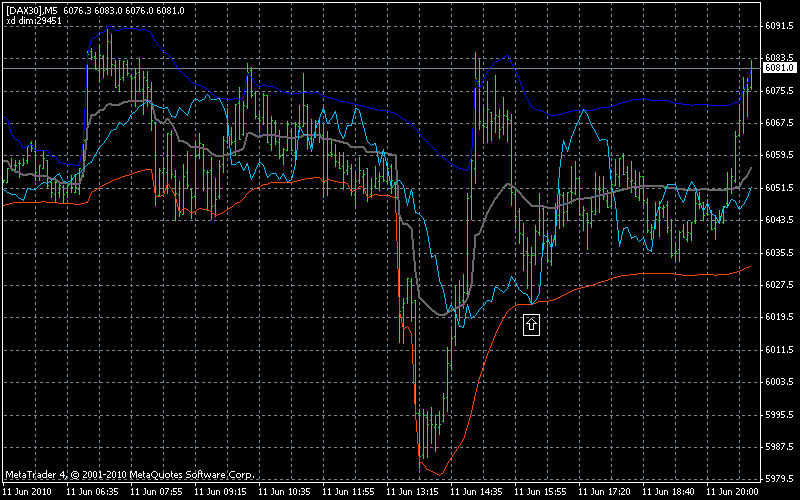Click the 11 Jun 18:40 time label

(x=669, y=492)
